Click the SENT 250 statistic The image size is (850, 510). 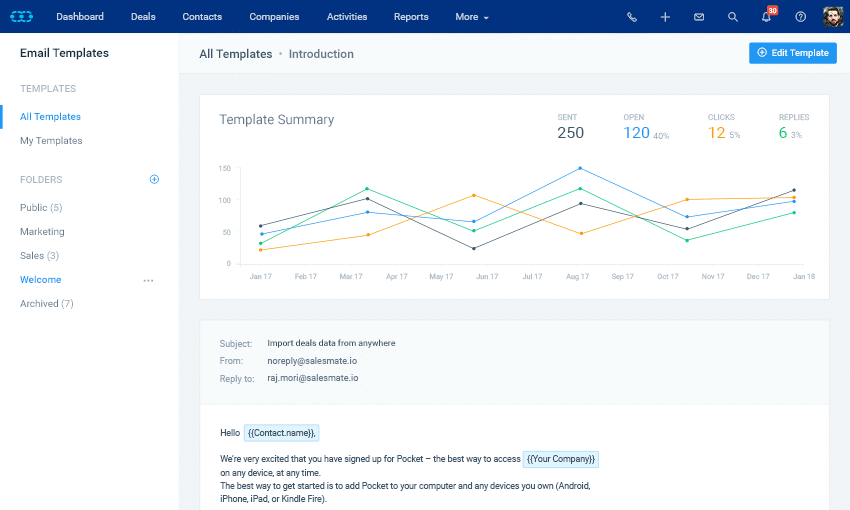click(x=570, y=127)
